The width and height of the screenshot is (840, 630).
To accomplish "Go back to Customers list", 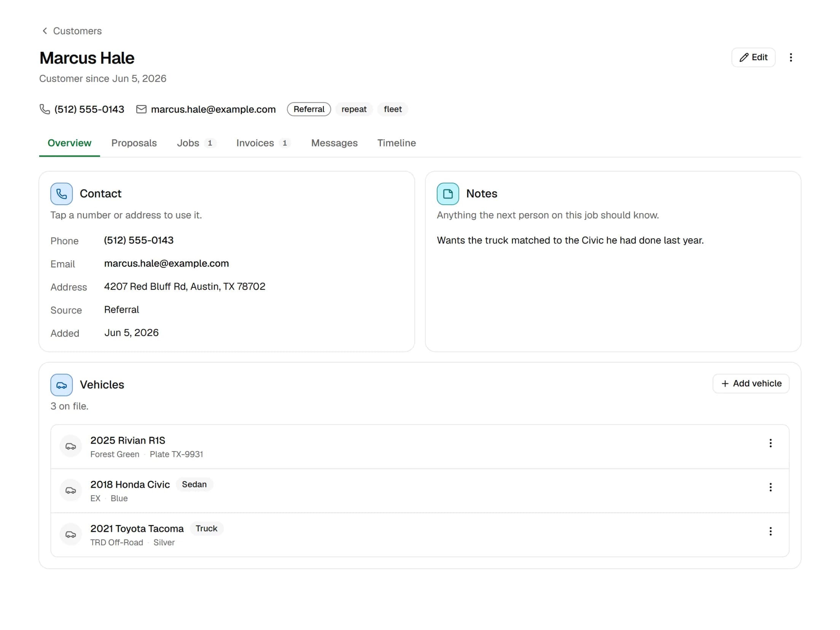I will point(72,31).
